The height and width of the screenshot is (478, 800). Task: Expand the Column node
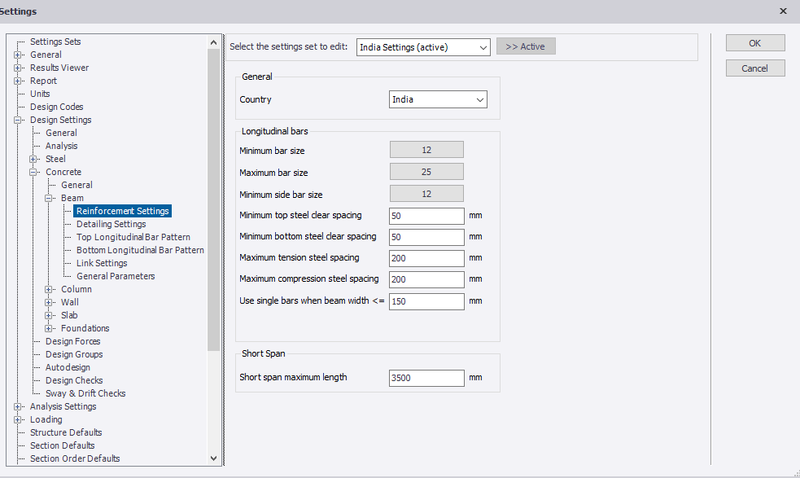[49, 289]
